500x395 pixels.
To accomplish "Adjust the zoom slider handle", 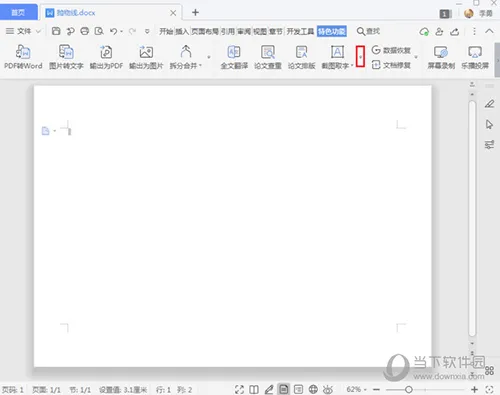I will pyautogui.click(x=409, y=389).
